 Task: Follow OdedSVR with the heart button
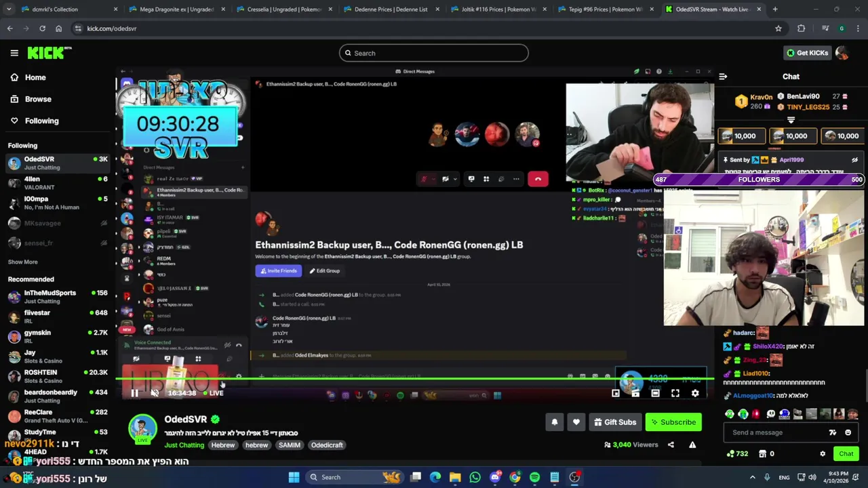click(x=576, y=422)
